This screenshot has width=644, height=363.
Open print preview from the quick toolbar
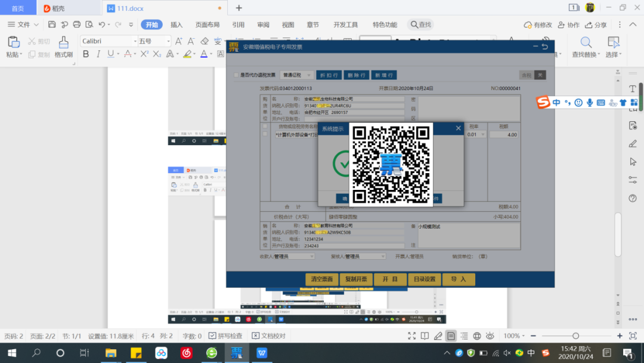89,24
